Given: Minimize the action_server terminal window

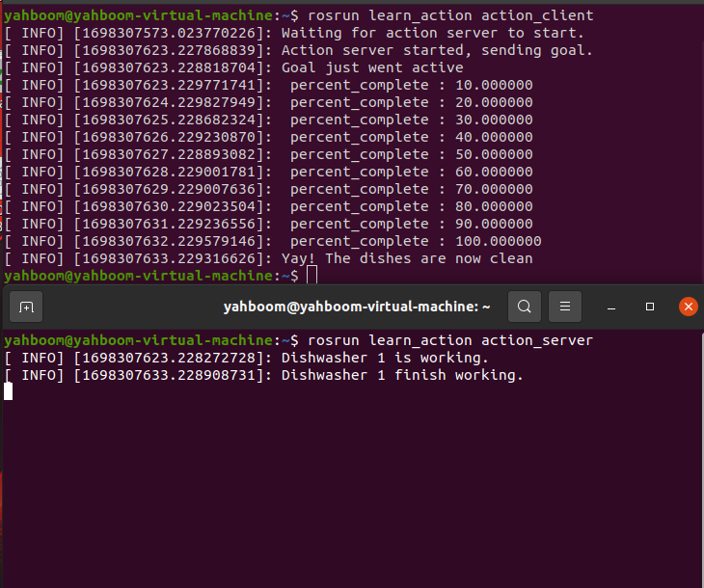Looking at the screenshot, I should 611,307.
